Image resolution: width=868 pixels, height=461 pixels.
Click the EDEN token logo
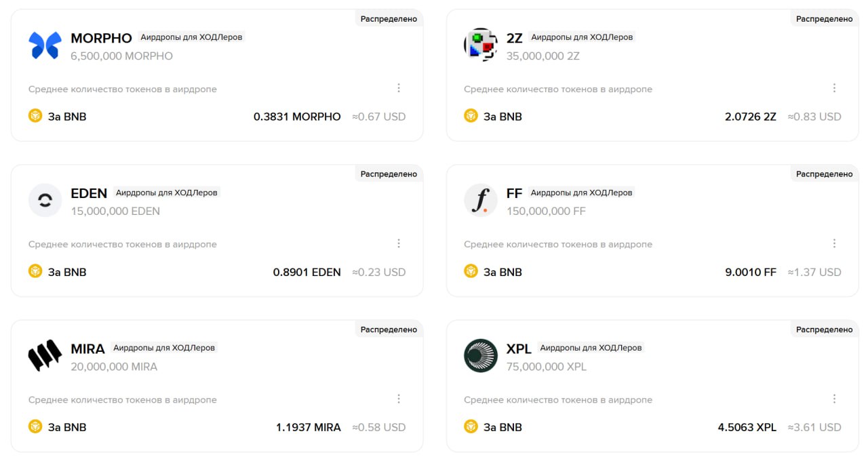click(x=45, y=201)
